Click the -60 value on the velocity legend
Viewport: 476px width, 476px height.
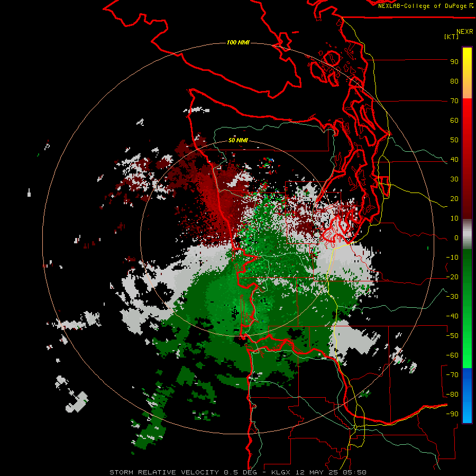click(452, 355)
